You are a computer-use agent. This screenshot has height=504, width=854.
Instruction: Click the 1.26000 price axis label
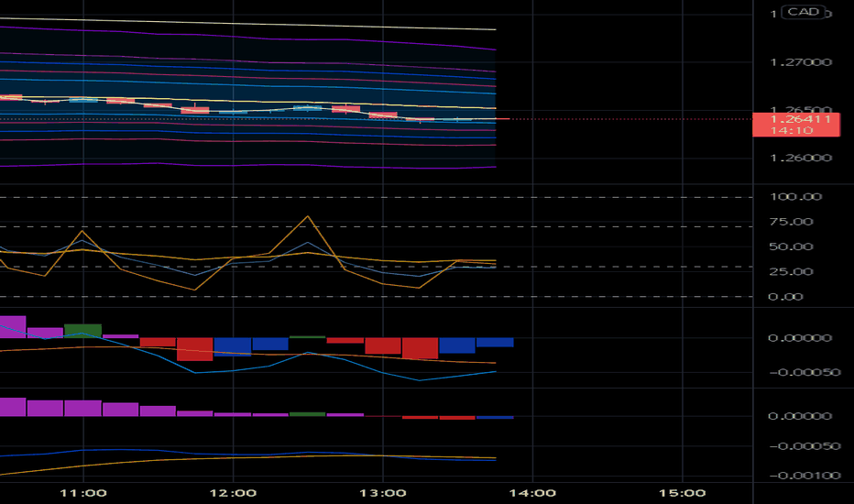(801, 158)
